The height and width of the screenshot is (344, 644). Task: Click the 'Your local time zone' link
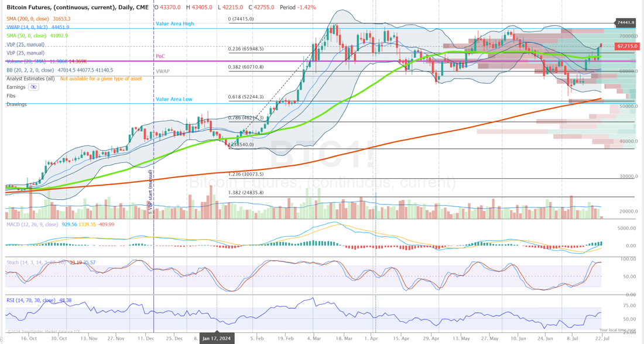click(617, 330)
